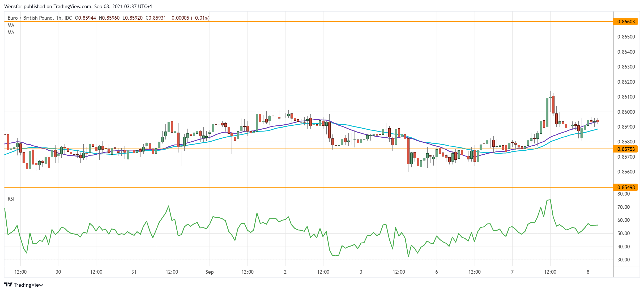
Task: Click the 30.00 RSI scale label
Action: click(623, 260)
